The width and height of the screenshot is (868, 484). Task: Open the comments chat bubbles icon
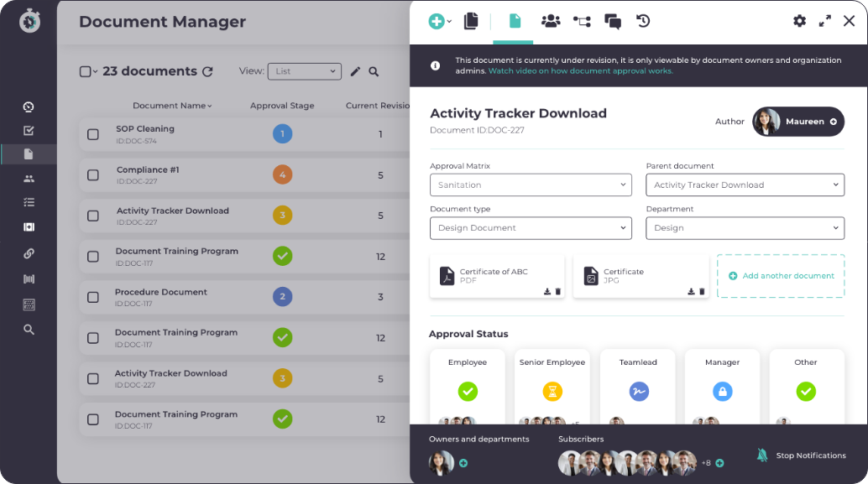click(x=613, y=22)
